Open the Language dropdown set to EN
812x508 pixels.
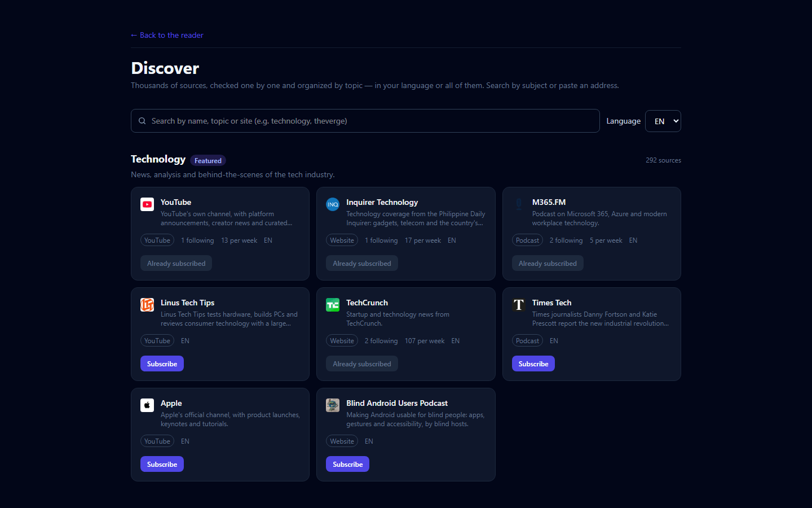point(663,121)
